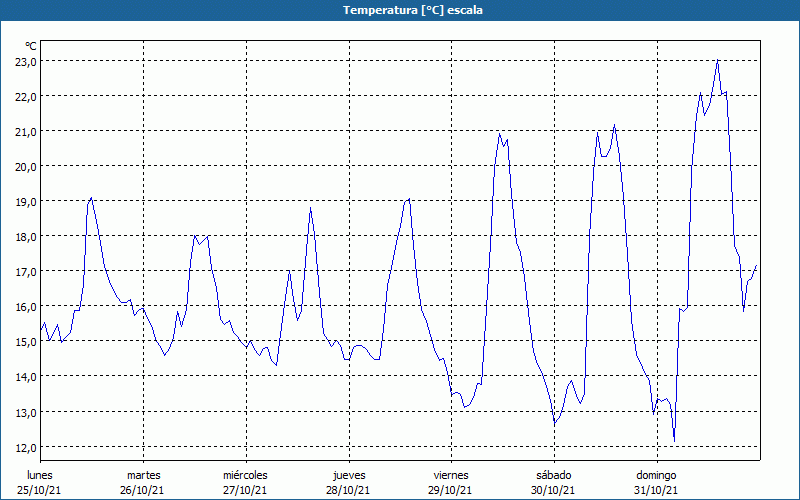Click the 'domingo' day label
The width and height of the screenshot is (800, 500).
[656, 476]
